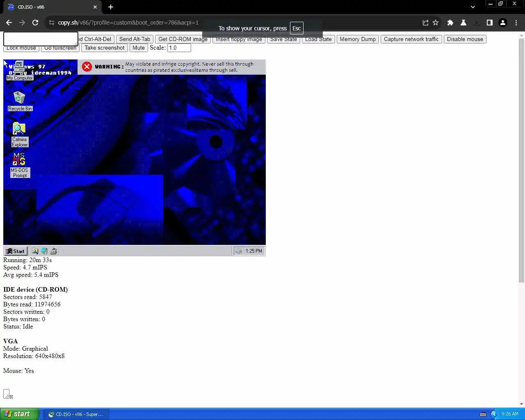Start Capture network traffic
This screenshot has width=525, height=420.
[x=411, y=39]
